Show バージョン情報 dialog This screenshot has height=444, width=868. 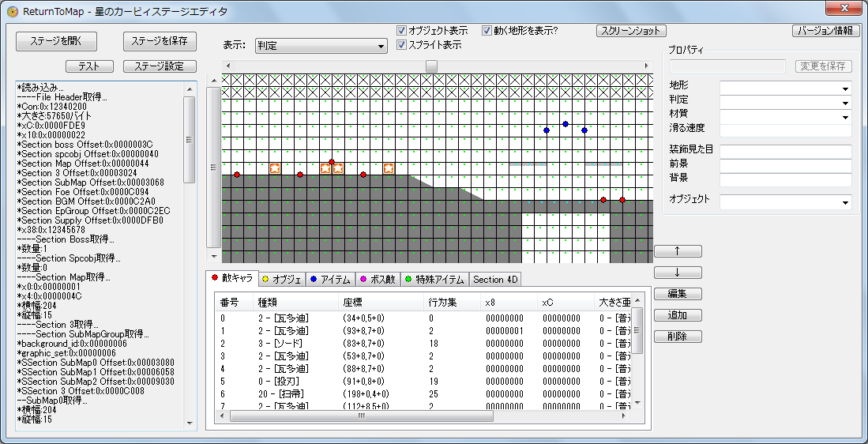[825, 31]
